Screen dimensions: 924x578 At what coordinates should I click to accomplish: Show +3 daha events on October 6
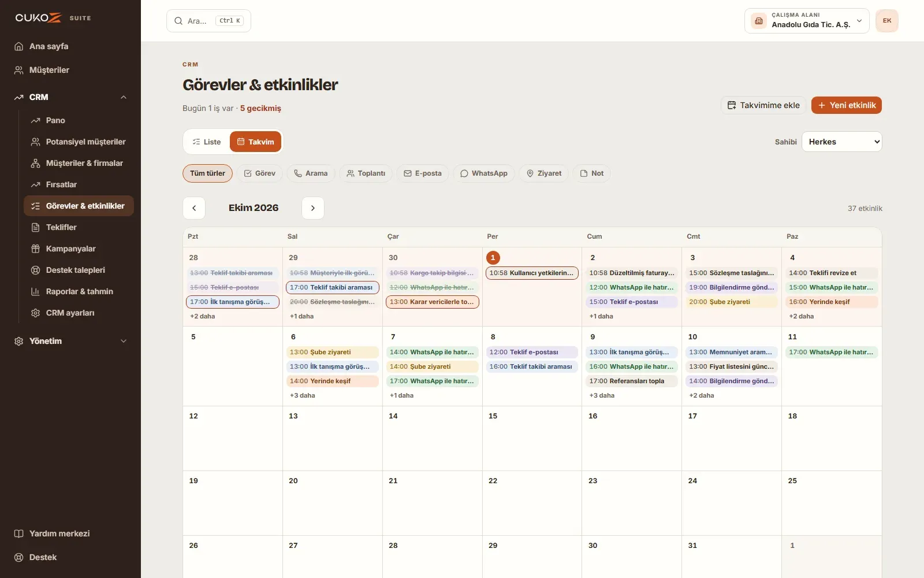coord(303,395)
